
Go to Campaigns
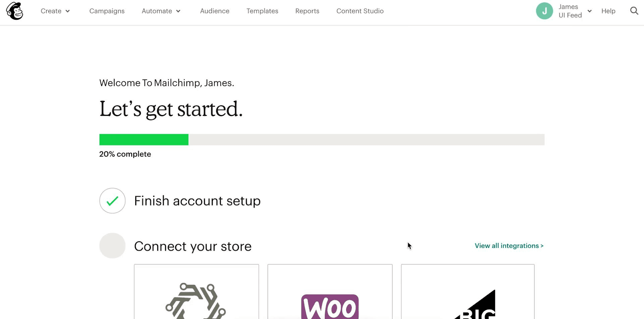pos(107,11)
